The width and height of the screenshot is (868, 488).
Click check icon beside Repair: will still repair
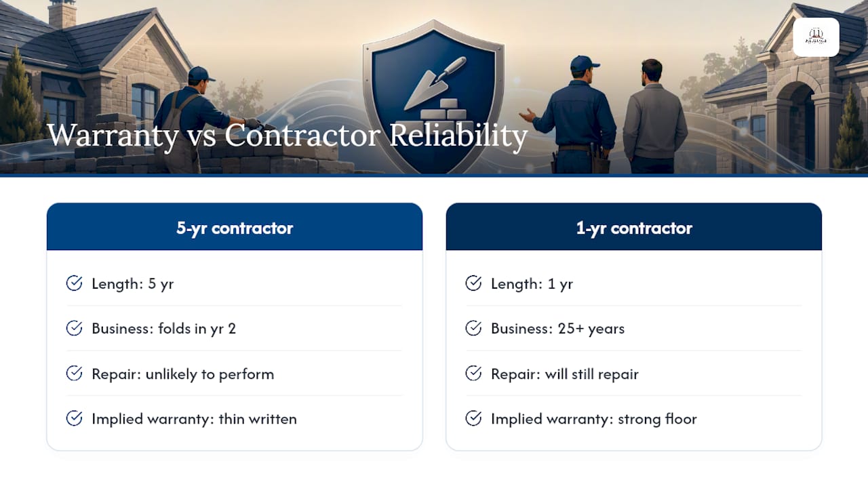click(473, 373)
